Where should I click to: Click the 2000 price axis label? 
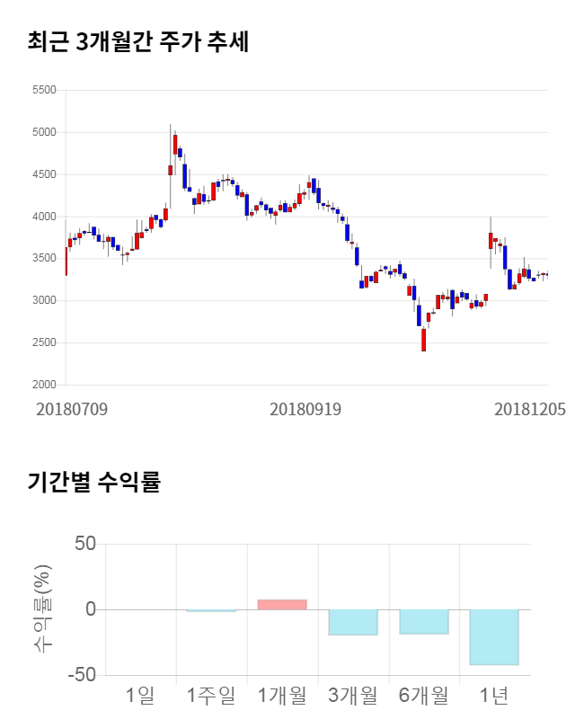point(43,385)
